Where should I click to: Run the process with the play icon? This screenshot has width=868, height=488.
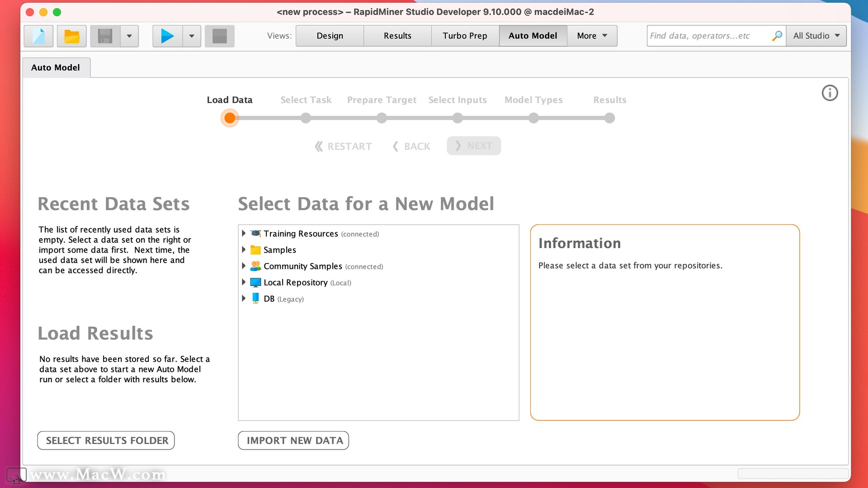[167, 36]
